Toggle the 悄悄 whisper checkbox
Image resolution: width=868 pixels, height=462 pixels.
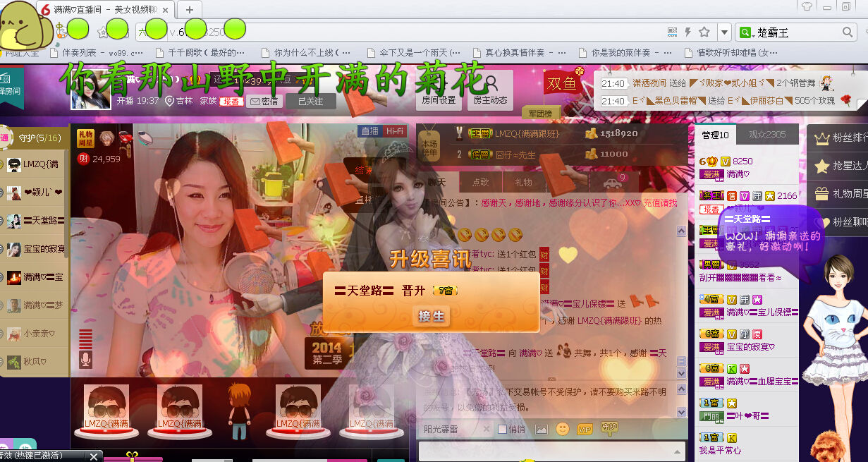(502, 429)
